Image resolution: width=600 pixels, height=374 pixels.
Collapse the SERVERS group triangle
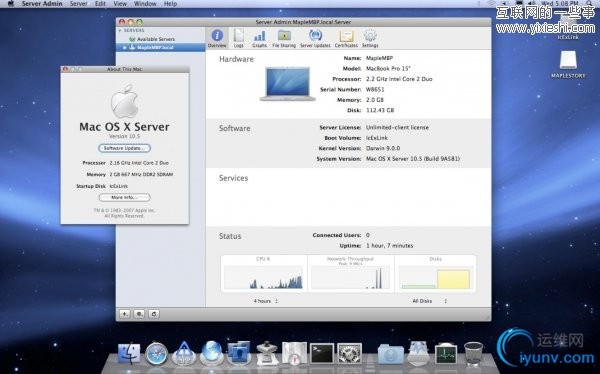click(120, 30)
